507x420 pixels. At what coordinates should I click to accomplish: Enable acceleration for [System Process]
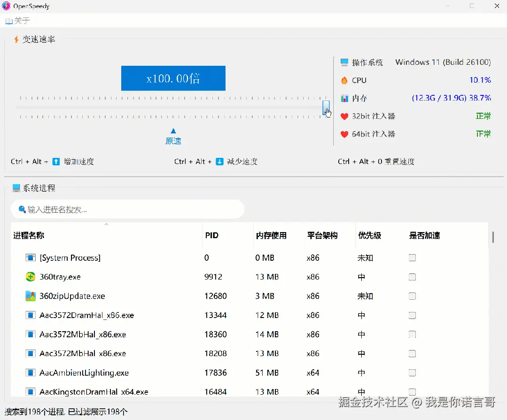pyautogui.click(x=412, y=258)
